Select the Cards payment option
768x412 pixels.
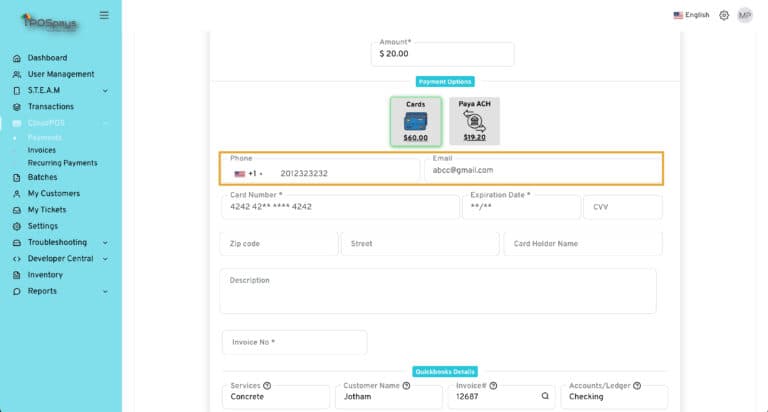pos(416,121)
